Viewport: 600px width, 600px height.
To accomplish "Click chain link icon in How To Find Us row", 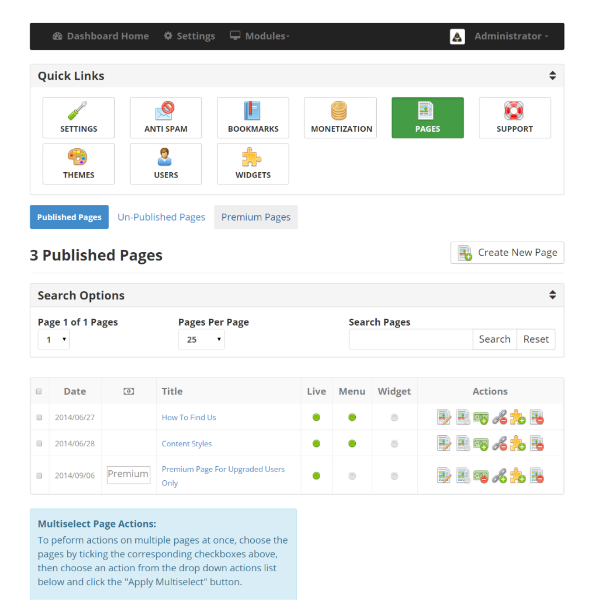I will coord(500,417).
